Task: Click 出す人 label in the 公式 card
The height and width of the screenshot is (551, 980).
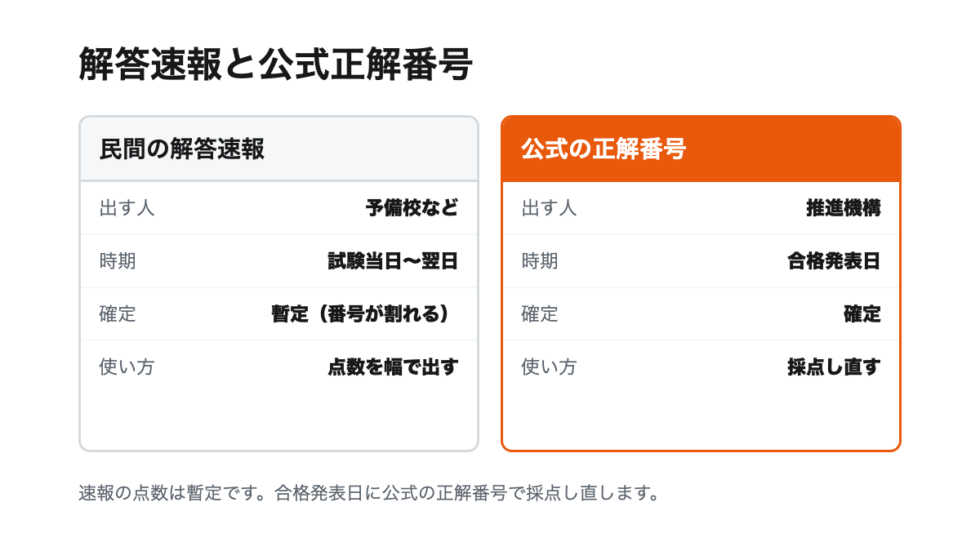Action: pos(549,208)
